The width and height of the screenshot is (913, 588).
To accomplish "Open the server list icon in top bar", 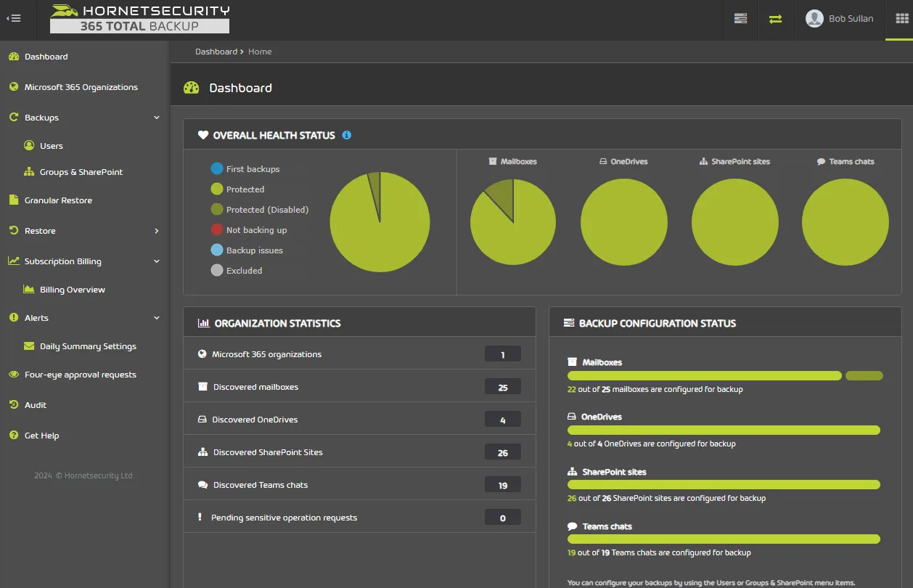I will (740, 19).
